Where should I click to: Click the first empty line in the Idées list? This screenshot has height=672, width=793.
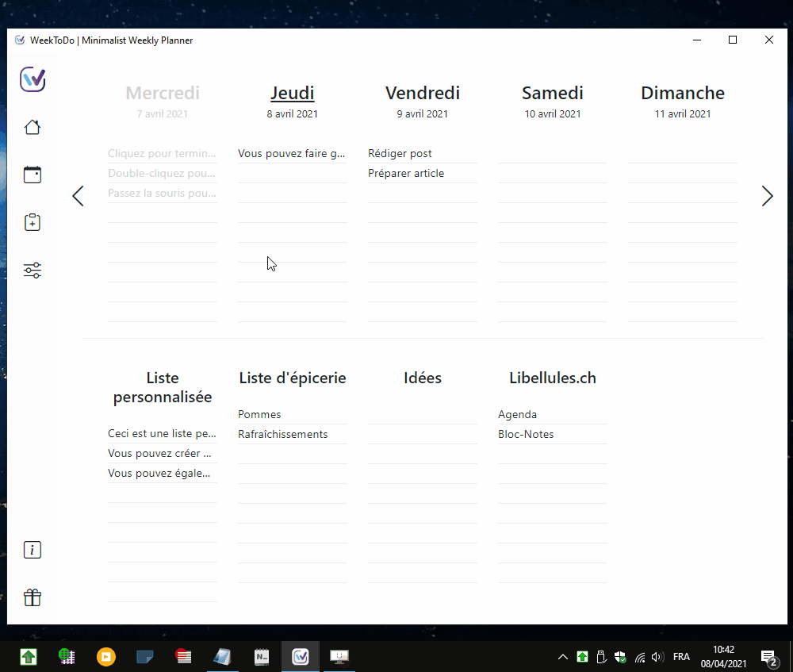[423, 414]
